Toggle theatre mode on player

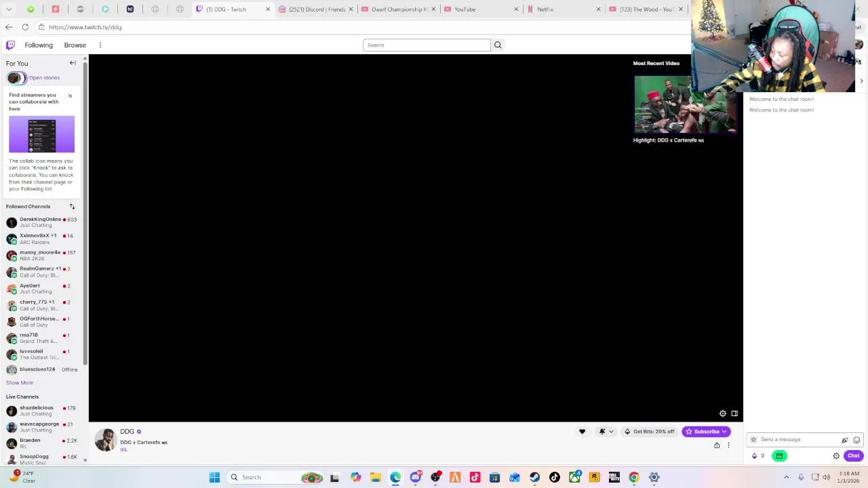coord(734,413)
